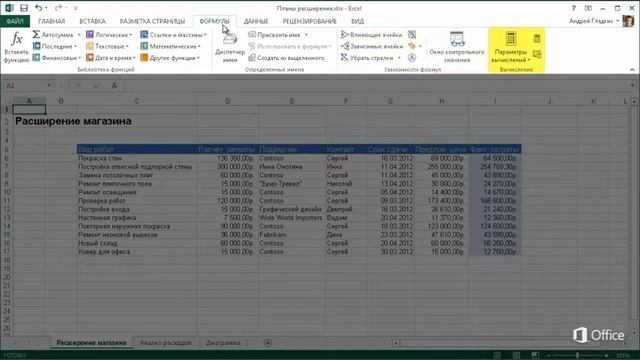Screen dimensions: 640x360
Task: Select the Новый склад cell
Action: tap(136, 243)
